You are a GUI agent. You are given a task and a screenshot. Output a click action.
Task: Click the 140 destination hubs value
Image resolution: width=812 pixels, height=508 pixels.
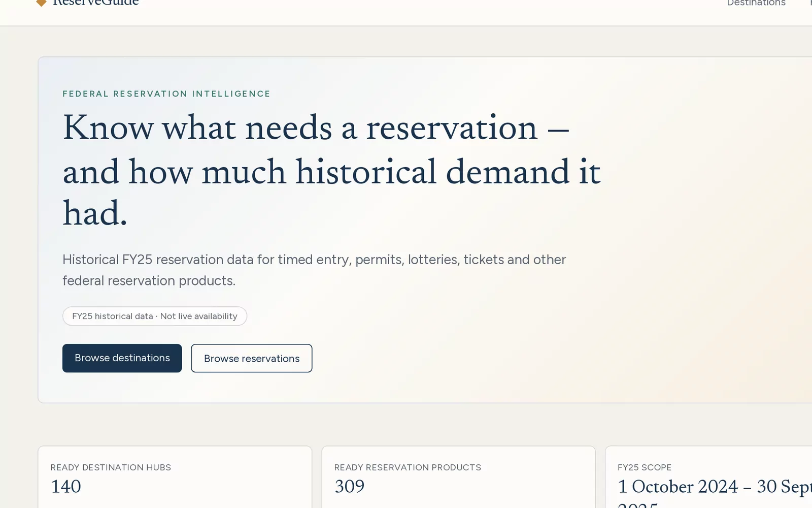click(66, 487)
